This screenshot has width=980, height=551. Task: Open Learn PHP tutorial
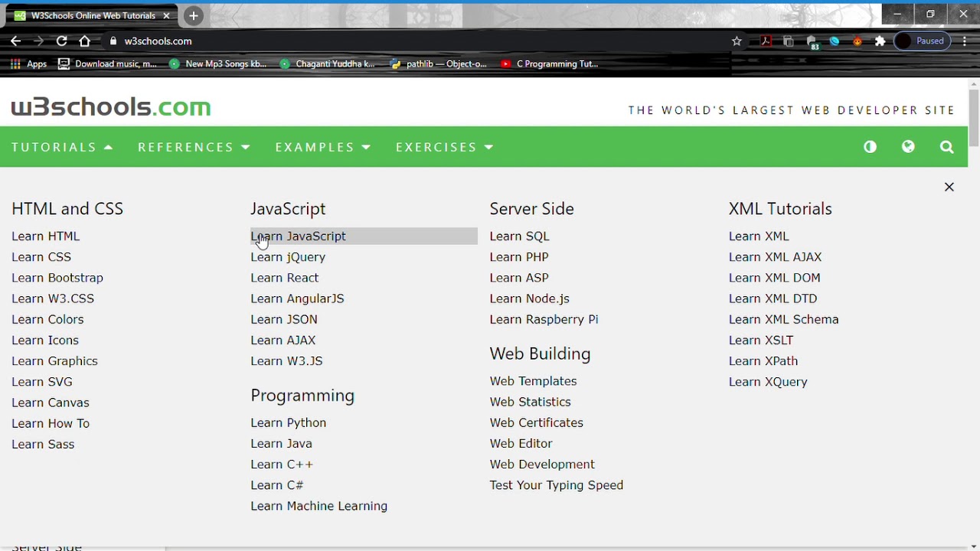(x=519, y=257)
